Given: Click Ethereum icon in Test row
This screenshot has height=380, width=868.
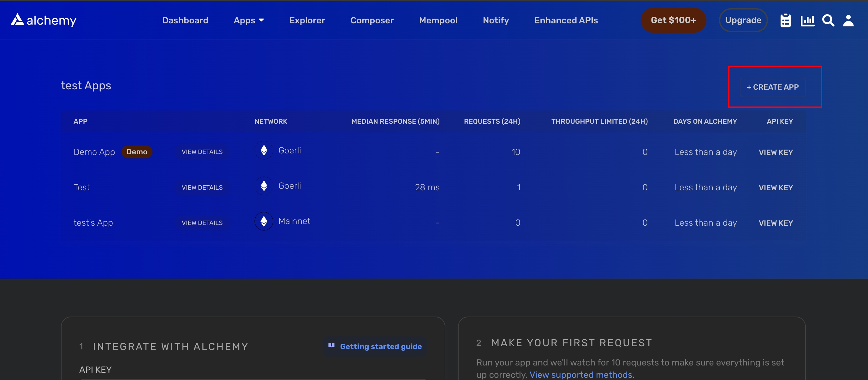Looking at the screenshot, I should 264,186.
